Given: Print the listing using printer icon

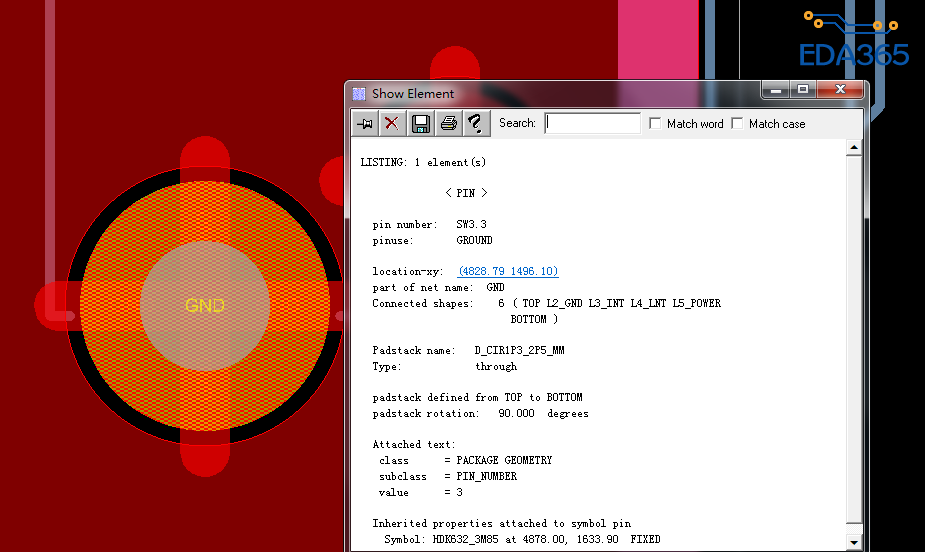Looking at the screenshot, I should (x=449, y=123).
